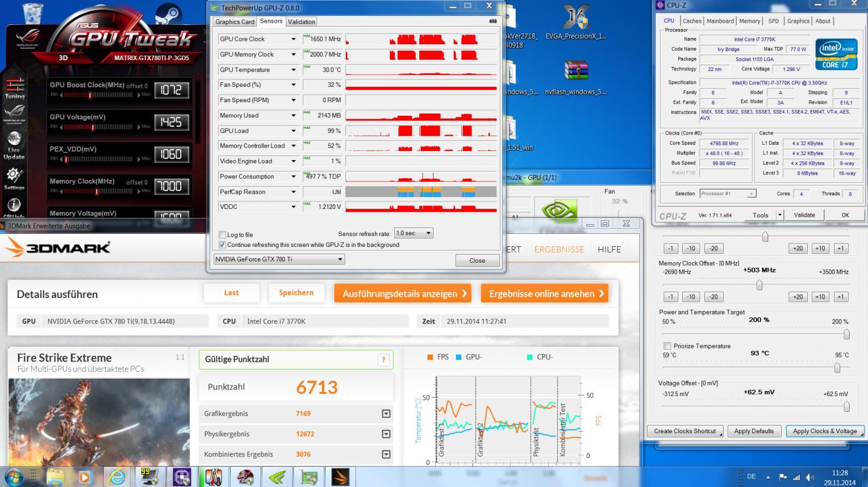Viewport: 868px width, 487px height.
Task: Open the GPU Core Clock sensor dropdown
Action: 294,39
